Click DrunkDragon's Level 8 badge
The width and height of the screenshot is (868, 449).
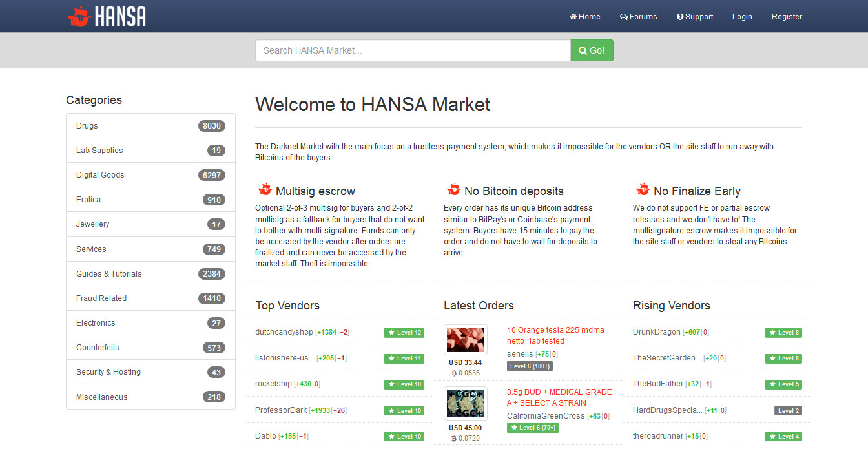coord(783,333)
